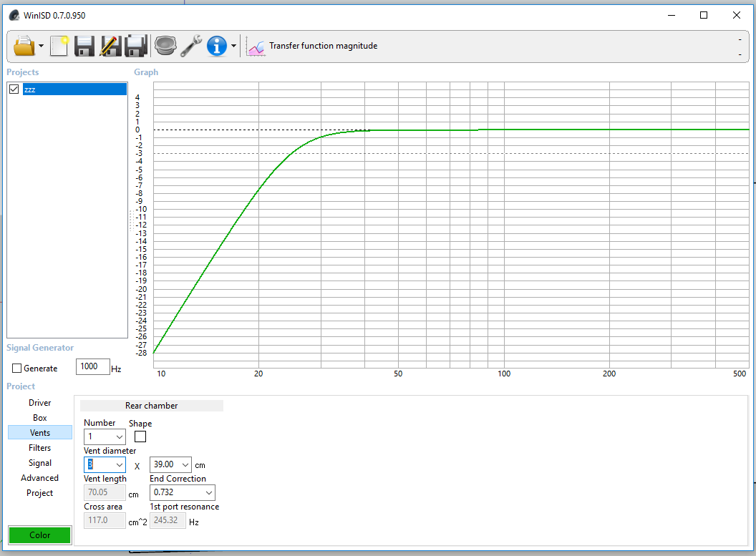The width and height of the screenshot is (756, 556).
Task: Click the green Color button
Action: [40, 535]
